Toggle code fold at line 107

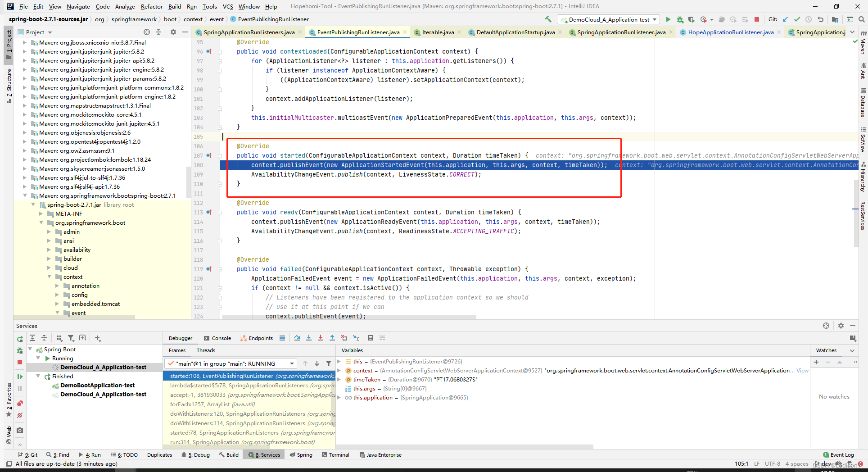click(220, 155)
